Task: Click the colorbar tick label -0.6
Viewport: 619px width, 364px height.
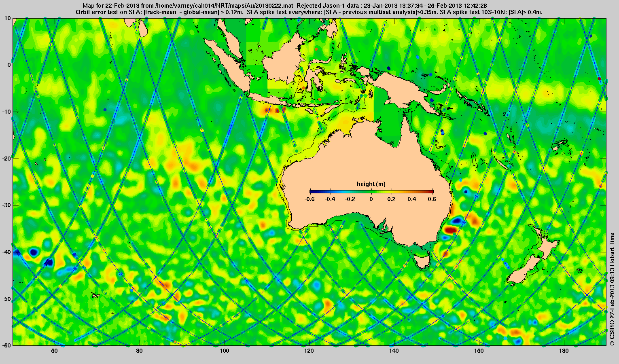Action: coord(309,199)
